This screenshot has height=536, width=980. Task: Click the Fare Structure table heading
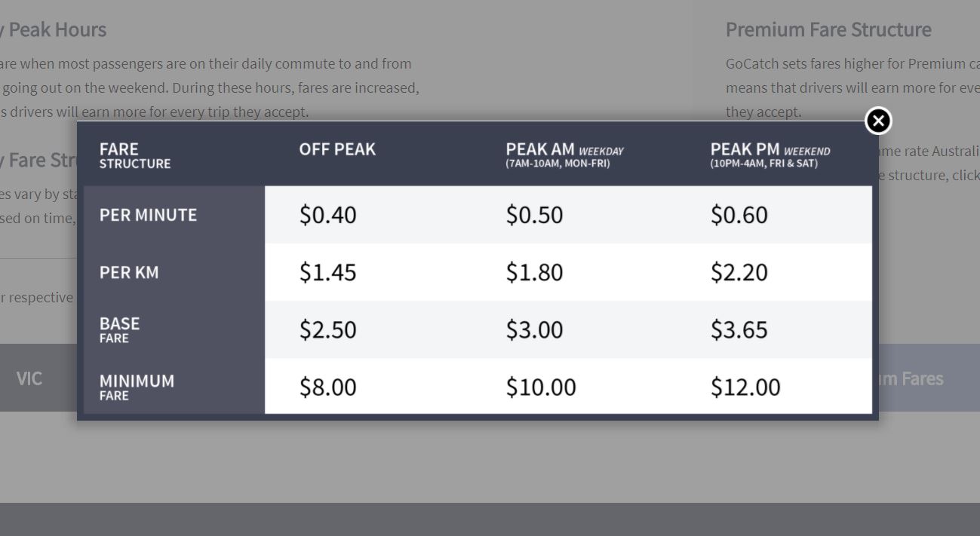[x=135, y=155]
